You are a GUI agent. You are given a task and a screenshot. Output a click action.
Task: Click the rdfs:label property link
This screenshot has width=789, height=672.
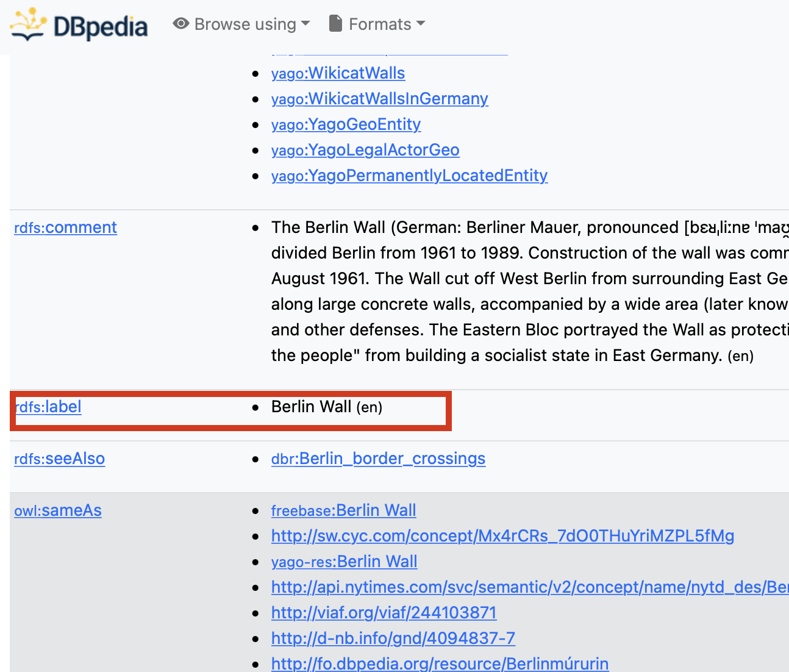(x=48, y=407)
